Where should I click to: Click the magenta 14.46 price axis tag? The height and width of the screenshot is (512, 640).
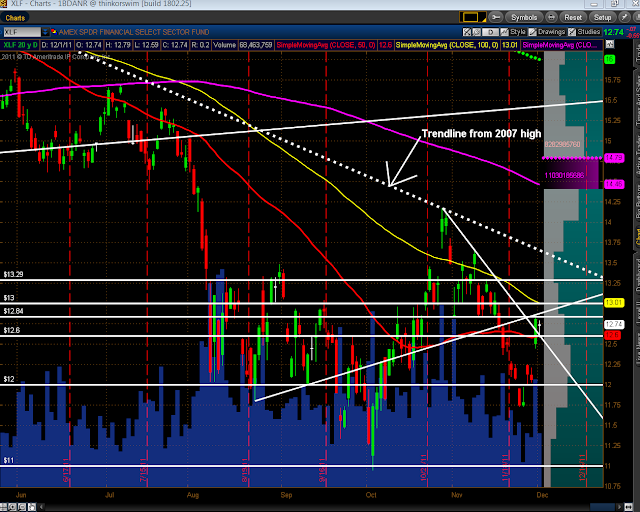coord(614,184)
